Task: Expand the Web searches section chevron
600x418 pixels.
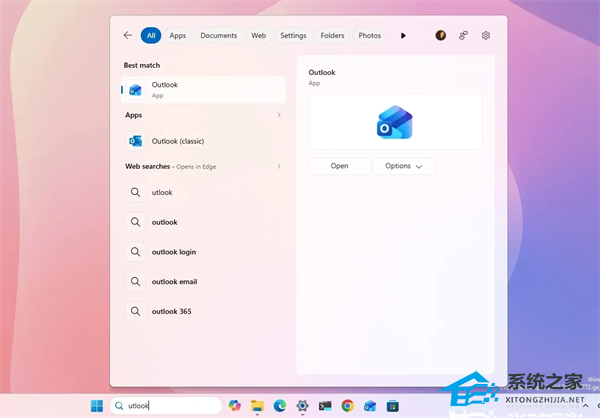Action: 279,166
